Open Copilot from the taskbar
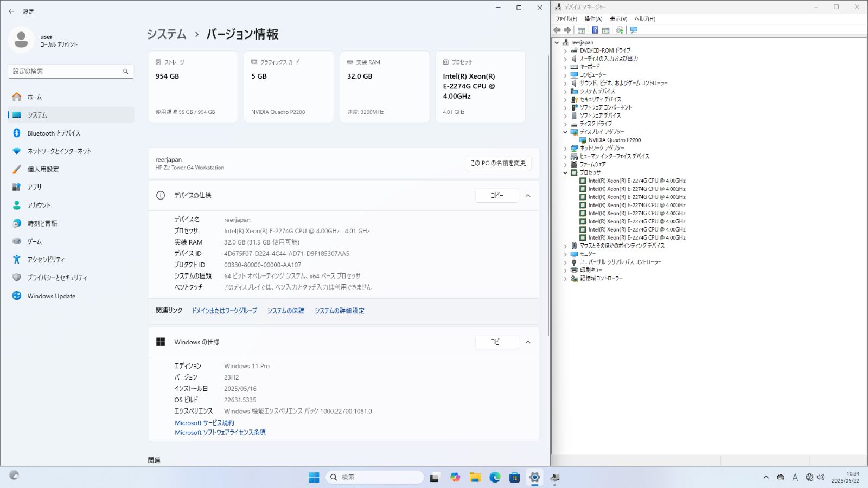868x488 pixels. 455,477
